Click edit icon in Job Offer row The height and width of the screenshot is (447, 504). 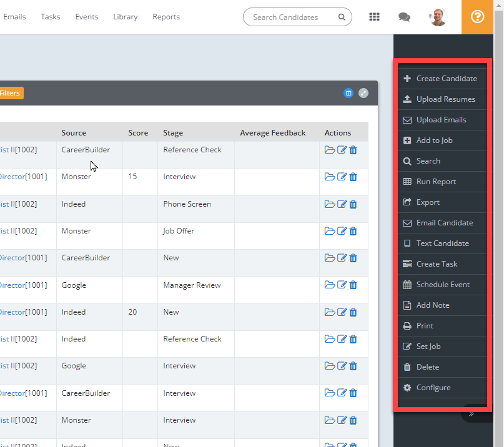pos(342,231)
